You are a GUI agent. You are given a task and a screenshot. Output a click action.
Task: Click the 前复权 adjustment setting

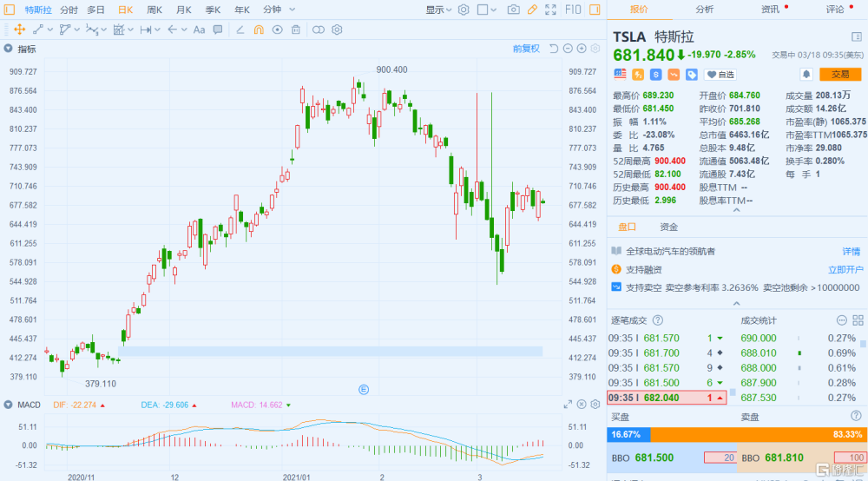point(526,49)
